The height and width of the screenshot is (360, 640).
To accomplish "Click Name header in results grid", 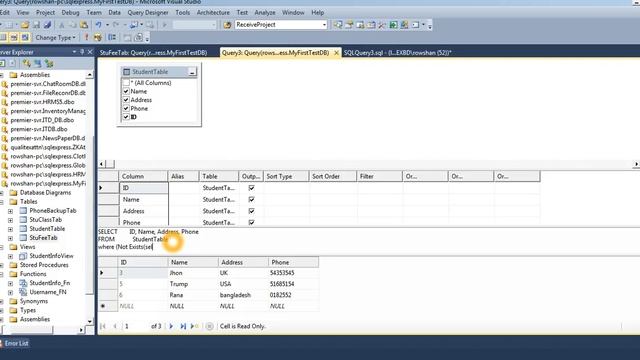I will 193,262.
